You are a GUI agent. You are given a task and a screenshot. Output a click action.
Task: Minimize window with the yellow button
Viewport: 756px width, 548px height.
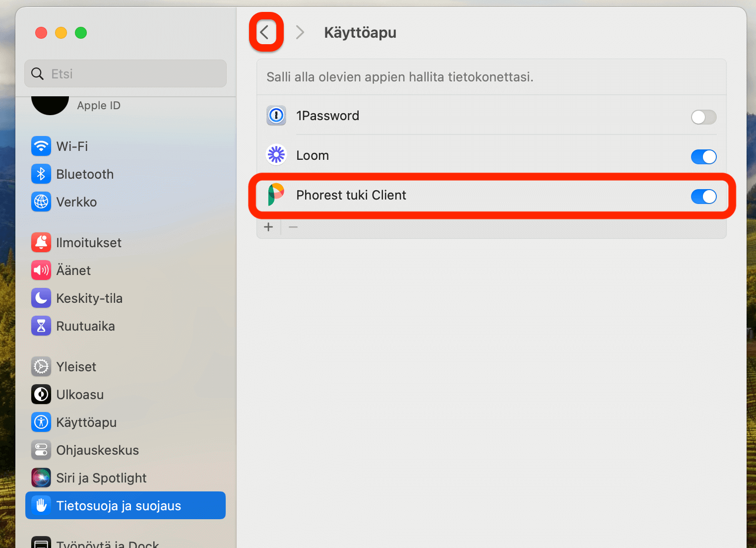[x=61, y=33]
